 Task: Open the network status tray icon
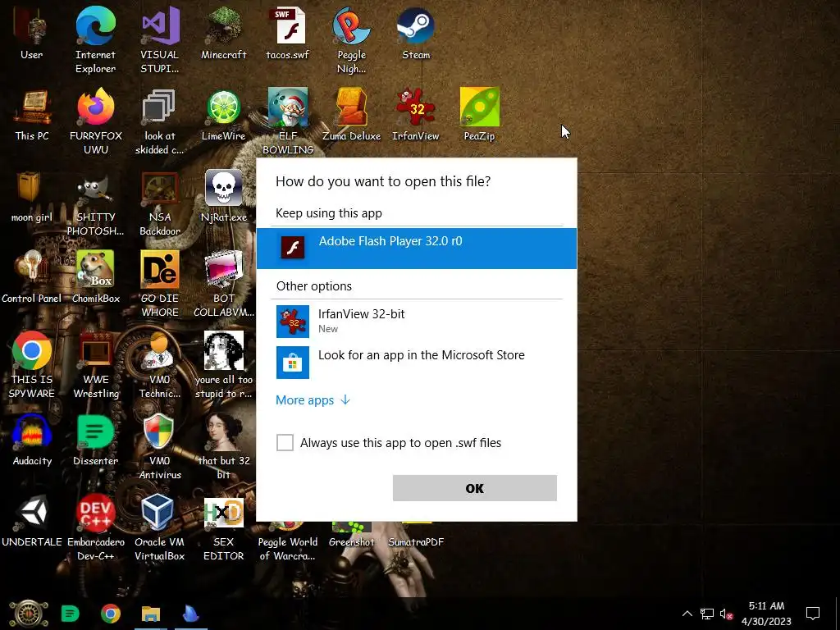707,614
